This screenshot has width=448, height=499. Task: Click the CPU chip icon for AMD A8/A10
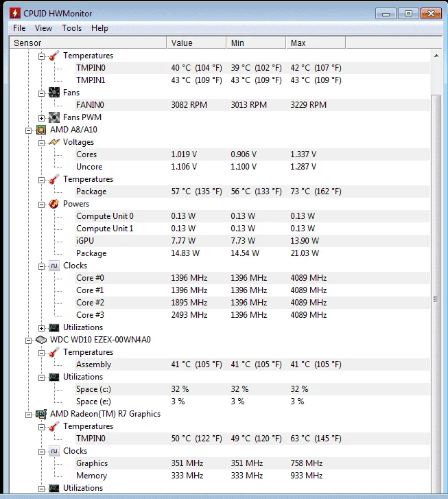point(41,130)
